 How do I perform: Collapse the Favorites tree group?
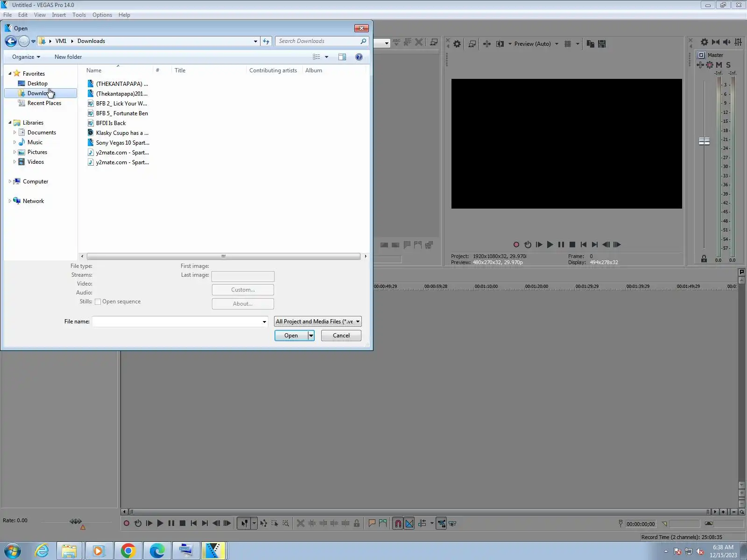pyautogui.click(x=10, y=74)
